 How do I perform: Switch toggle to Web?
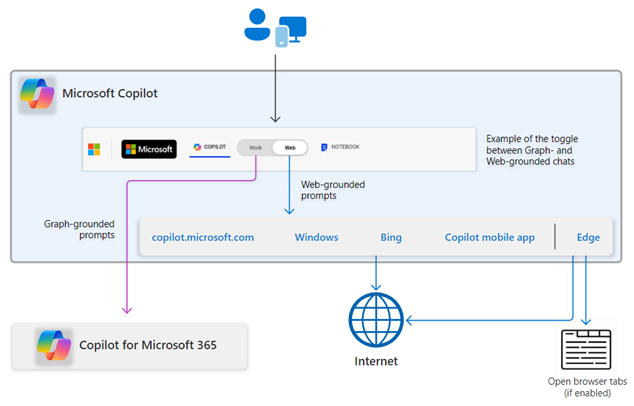click(290, 148)
